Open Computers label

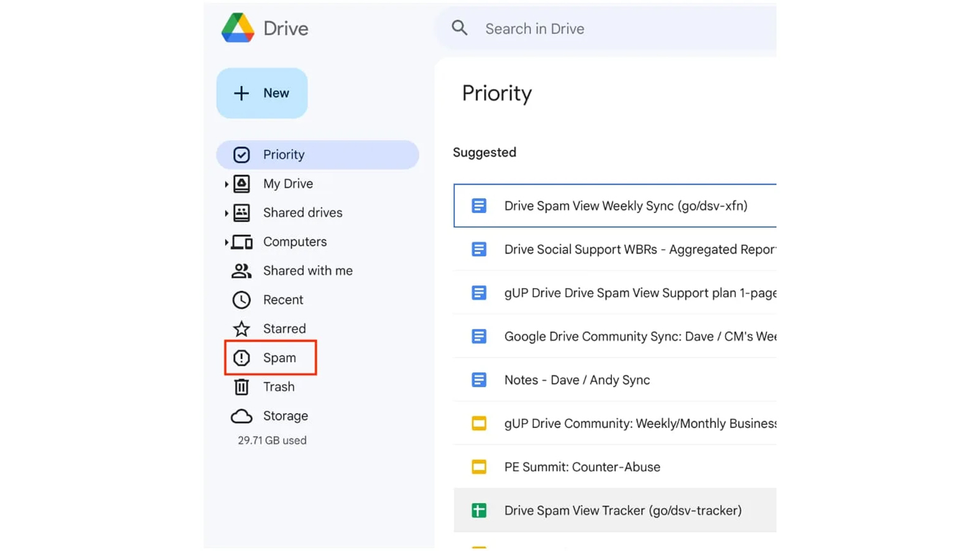pos(295,242)
